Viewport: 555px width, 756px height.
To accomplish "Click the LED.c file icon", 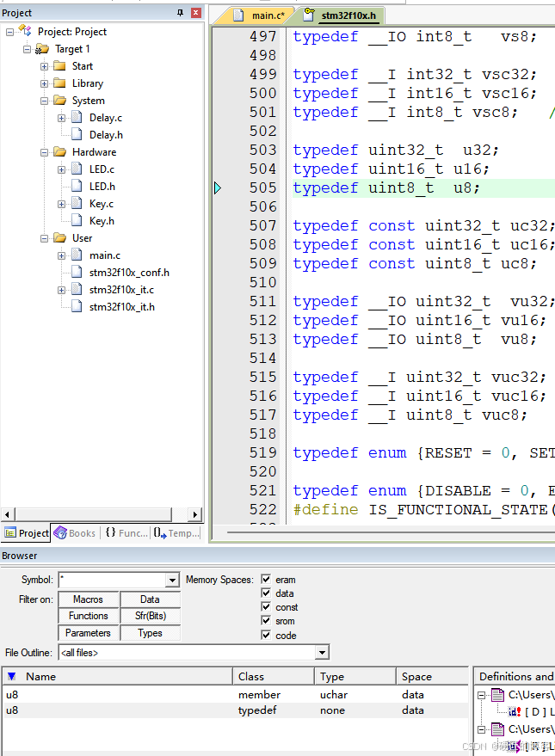I will pyautogui.click(x=77, y=169).
